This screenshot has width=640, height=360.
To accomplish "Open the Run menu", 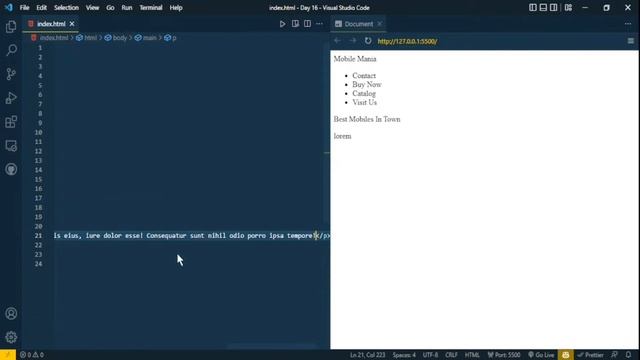I will (x=127, y=8).
